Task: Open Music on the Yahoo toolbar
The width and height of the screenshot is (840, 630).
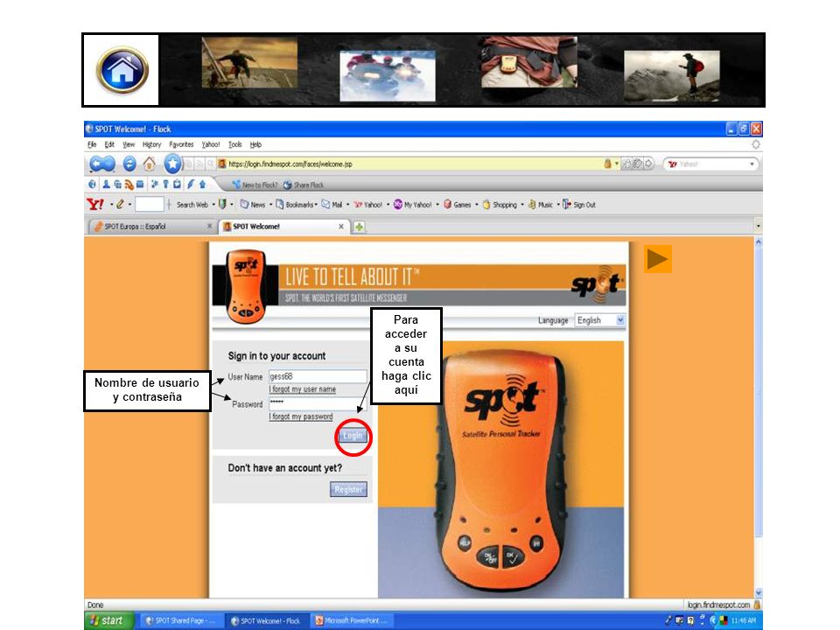Action: [x=540, y=205]
